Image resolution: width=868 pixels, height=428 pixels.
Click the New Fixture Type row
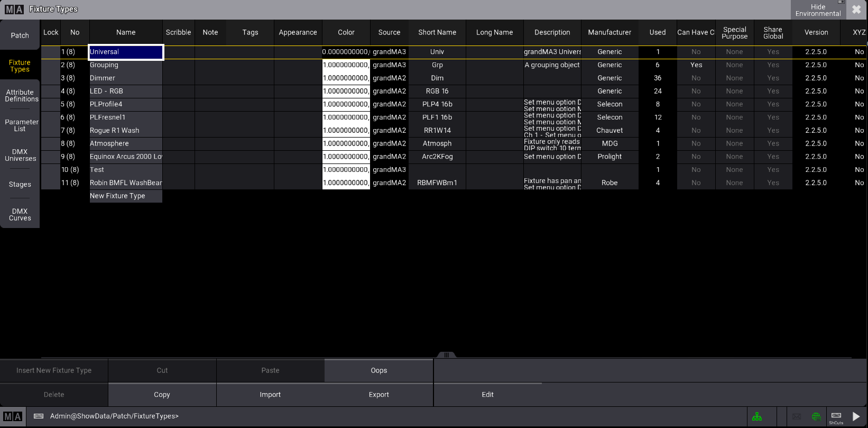coord(125,196)
